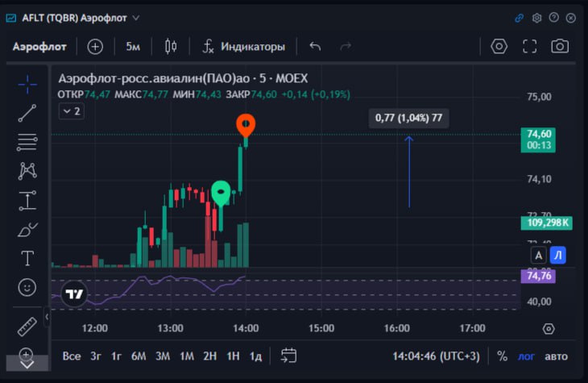Toggle the logarithmic scale 'Л' button
The image size is (588, 383).
tap(558, 256)
